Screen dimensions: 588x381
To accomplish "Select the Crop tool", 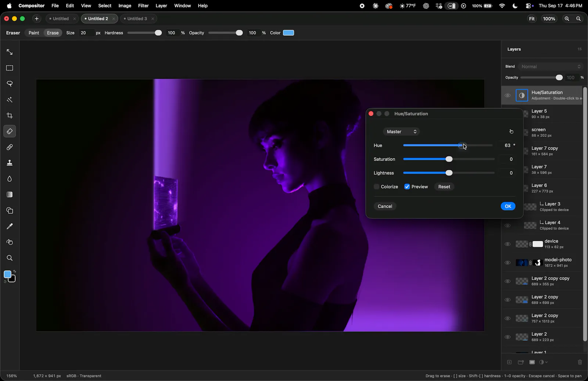I will tap(10, 115).
